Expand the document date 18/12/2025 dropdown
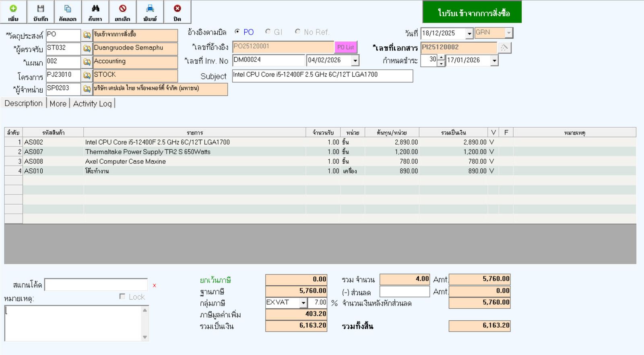This screenshot has height=355, width=644. point(469,33)
